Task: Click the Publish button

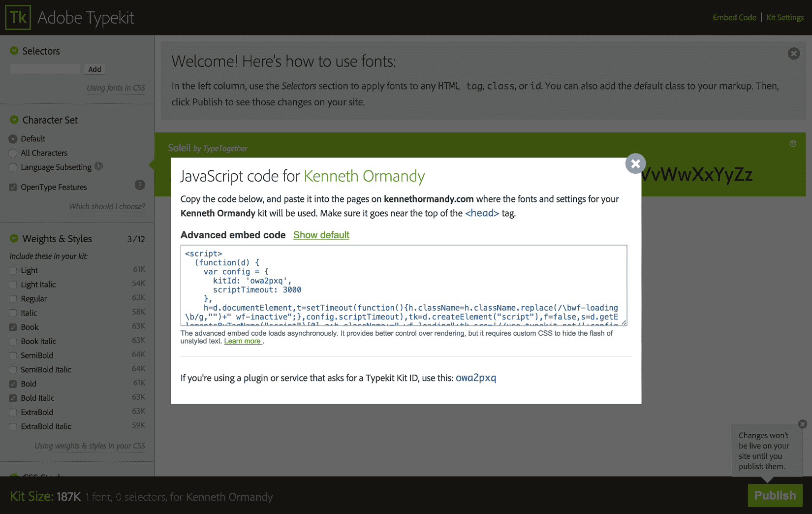Action: click(x=775, y=495)
